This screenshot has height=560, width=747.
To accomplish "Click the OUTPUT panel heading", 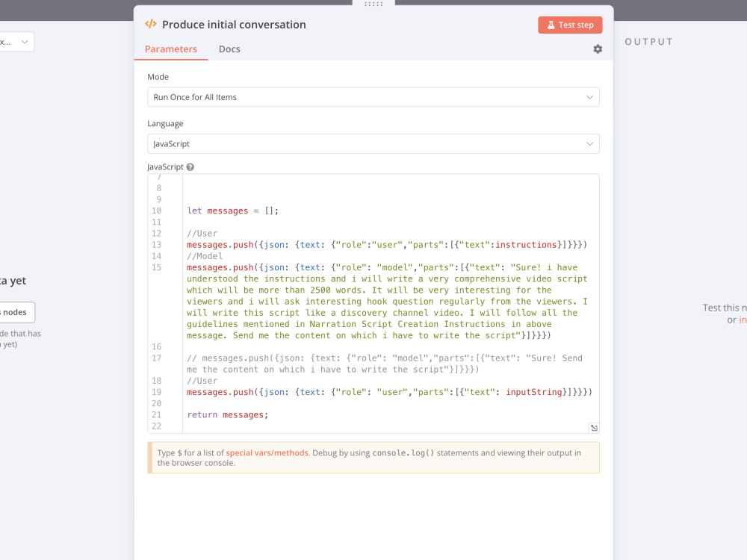I will tap(648, 42).
